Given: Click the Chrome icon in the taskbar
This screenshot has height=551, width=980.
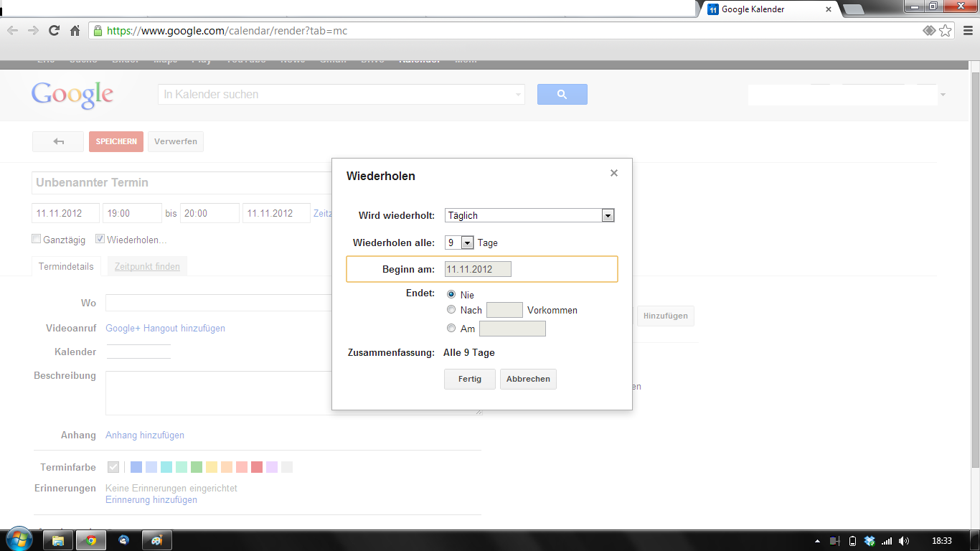Looking at the screenshot, I should point(91,540).
